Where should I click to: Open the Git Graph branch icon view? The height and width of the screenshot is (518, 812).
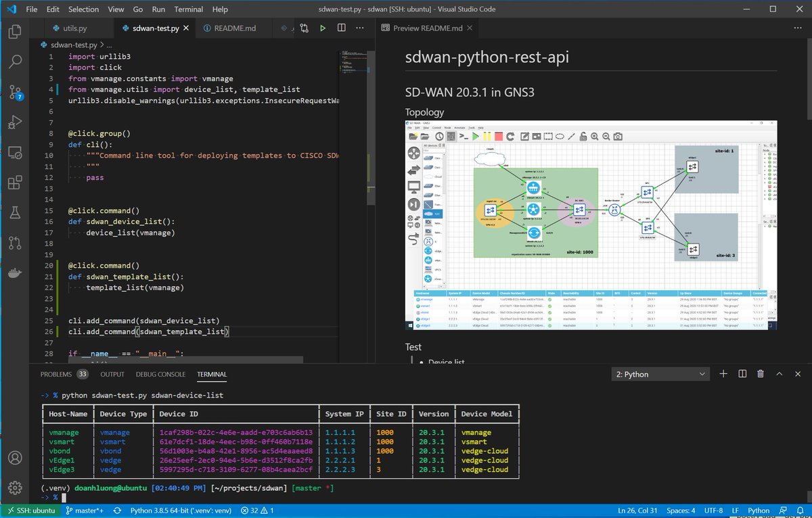tap(15, 243)
